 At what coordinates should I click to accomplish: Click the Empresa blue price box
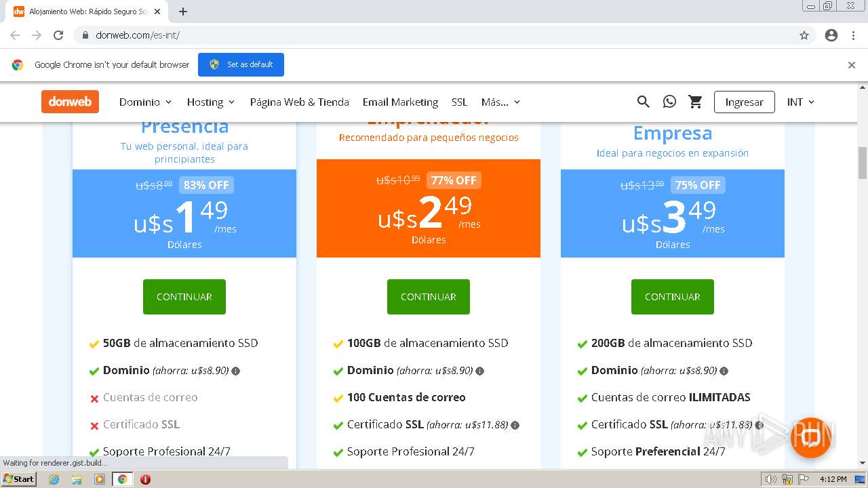tap(673, 213)
